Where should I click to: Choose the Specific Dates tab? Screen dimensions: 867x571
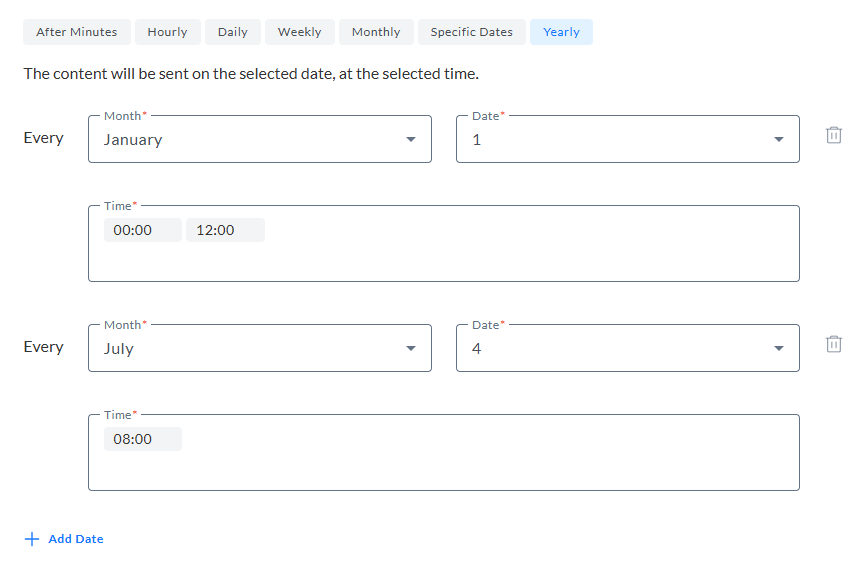point(471,32)
